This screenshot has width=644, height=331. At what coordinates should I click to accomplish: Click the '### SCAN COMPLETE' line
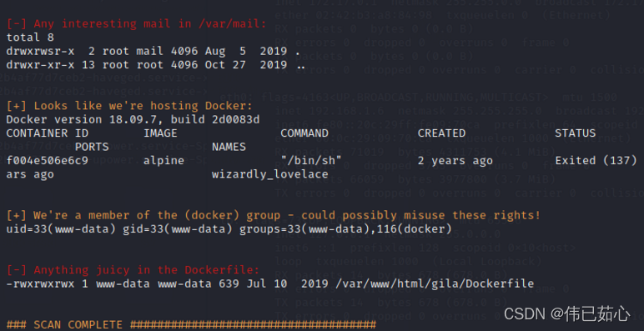coord(191,325)
